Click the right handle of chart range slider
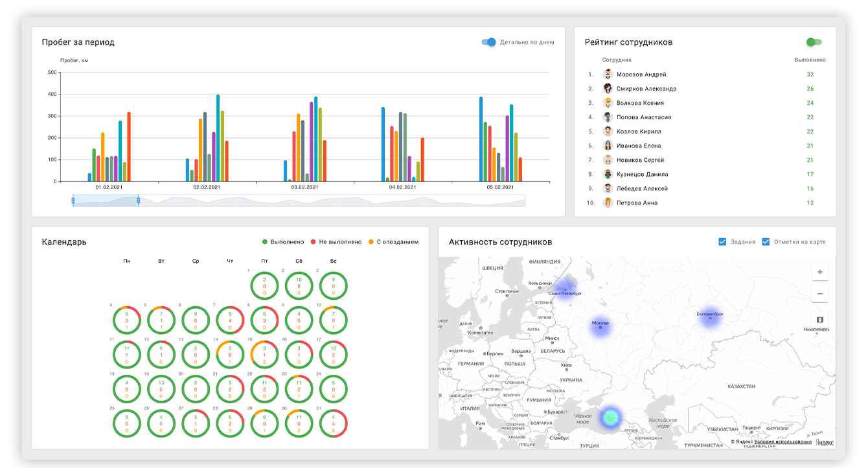This screenshot has height=468, width=868. click(139, 201)
